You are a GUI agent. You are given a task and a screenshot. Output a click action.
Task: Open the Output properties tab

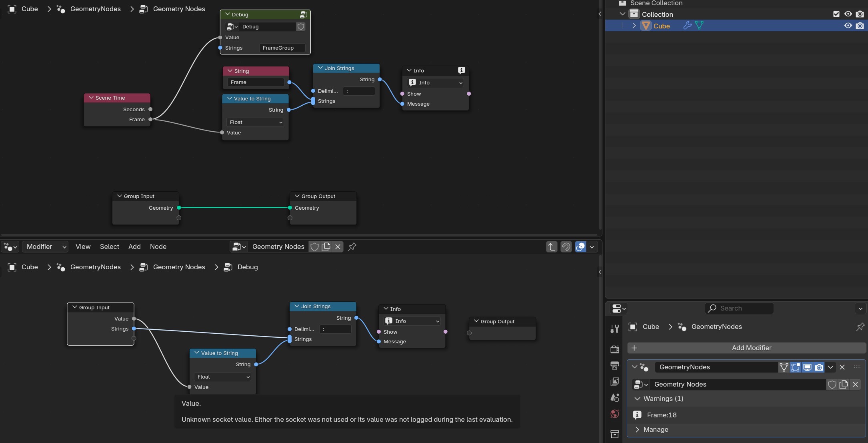coord(615,365)
